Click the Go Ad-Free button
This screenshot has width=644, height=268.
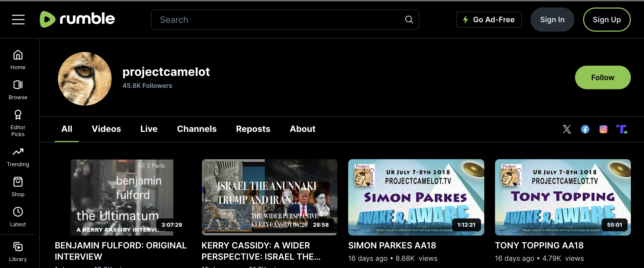(489, 20)
